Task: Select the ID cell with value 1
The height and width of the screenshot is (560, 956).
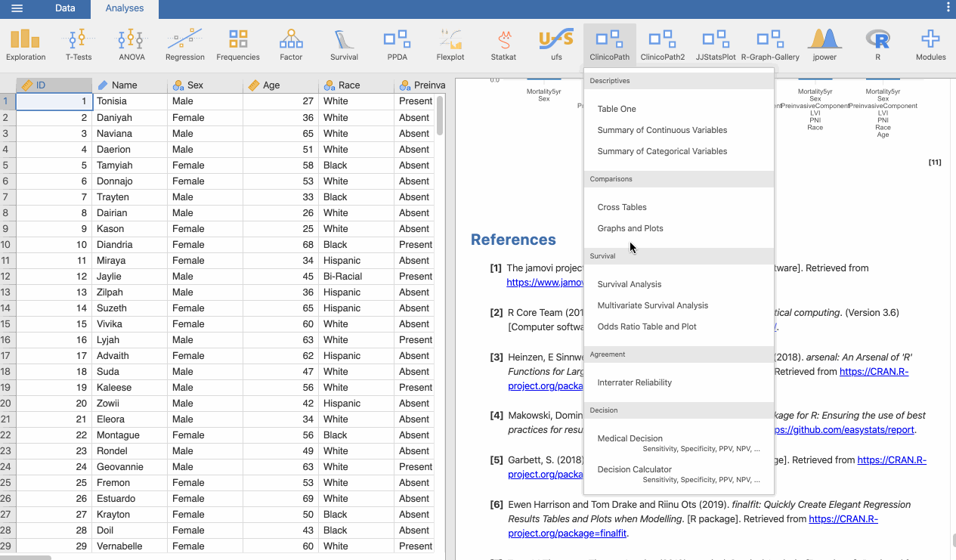Action: click(54, 101)
